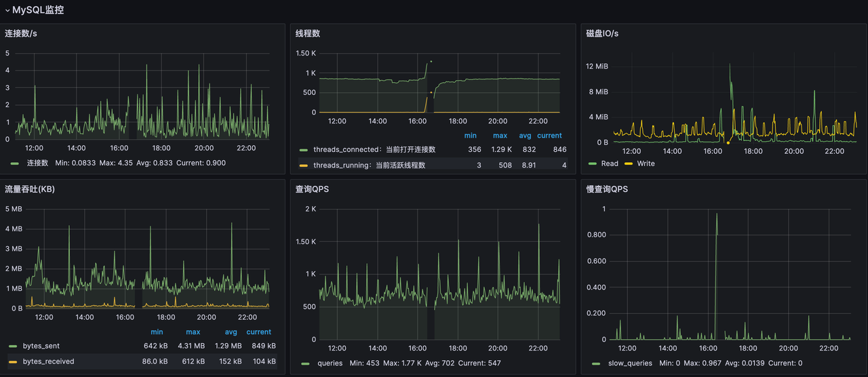Viewport: 868px width, 377px height.
Task: Click green color swatch beside threads_connected
Action: 303,149
